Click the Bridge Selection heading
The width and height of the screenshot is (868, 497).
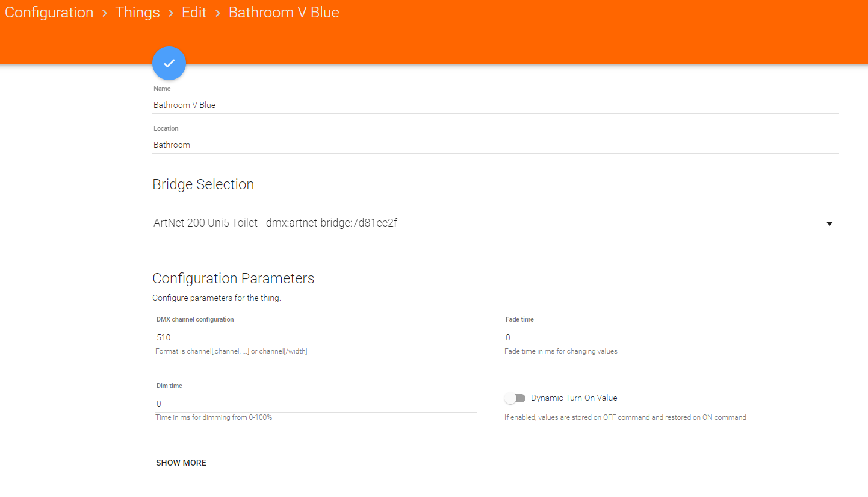click(203, 184)
